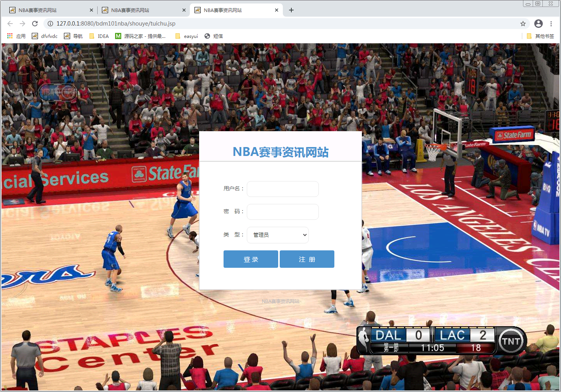This screenshot has width=561, height=392.
Task: Expand the 其他书签 folder
Action: point(540,36)
